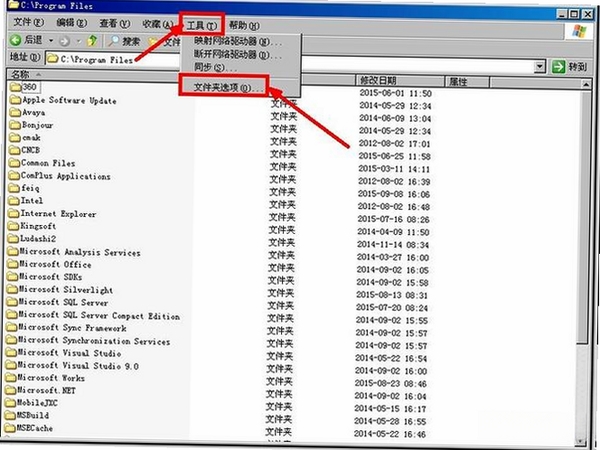Screen dimensions: 600x450
Task: Select the Intel folder icon
Action: tap(14, 201)
